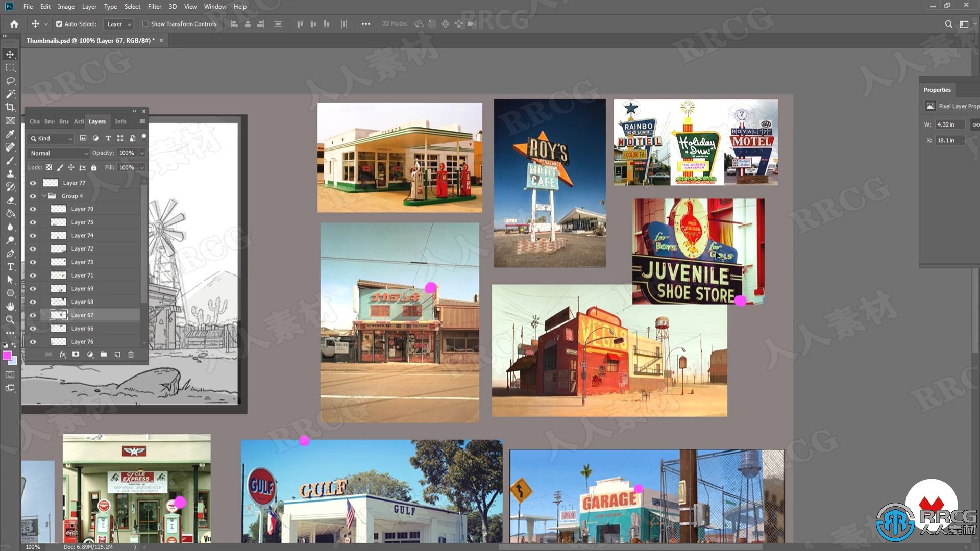Select the History Brush tool
980x551 pixels.
click(10, 187)
